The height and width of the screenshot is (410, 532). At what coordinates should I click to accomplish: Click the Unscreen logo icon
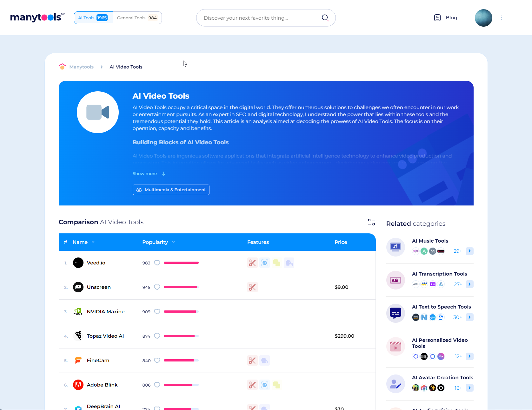click(x=78, y=287)
